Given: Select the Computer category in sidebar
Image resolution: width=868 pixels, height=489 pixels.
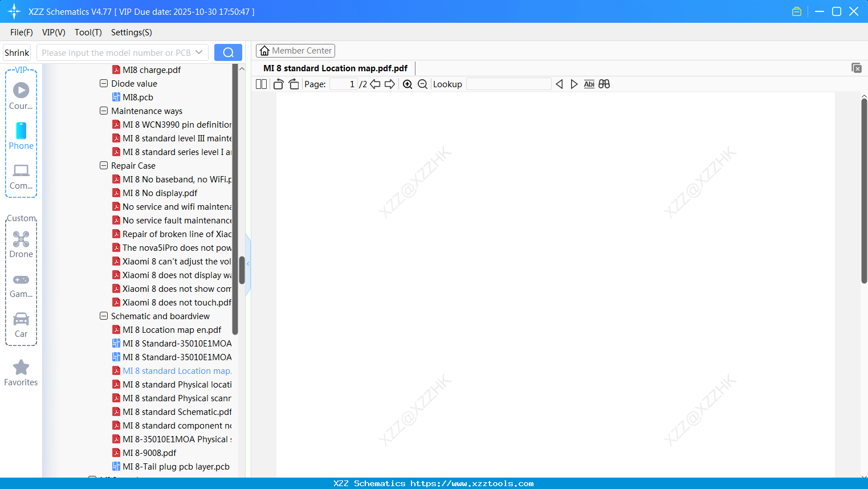Looking at the screenshot, I should point(21,176).
